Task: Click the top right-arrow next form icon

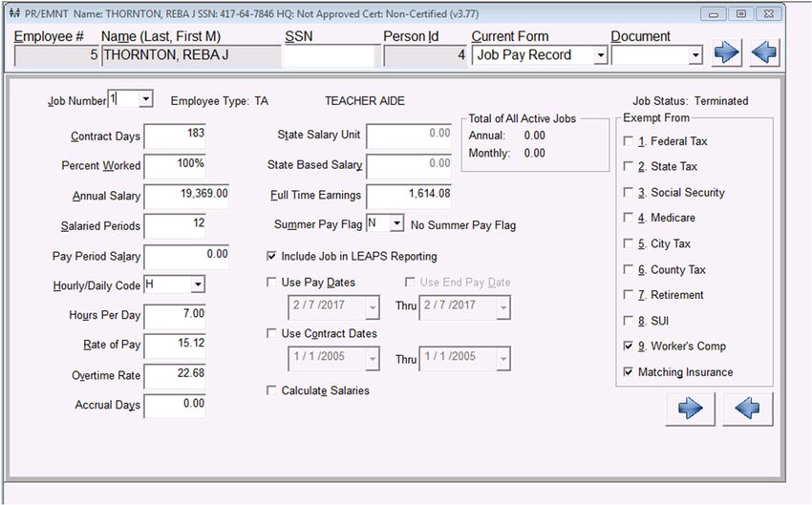Action: click(727, 53)
